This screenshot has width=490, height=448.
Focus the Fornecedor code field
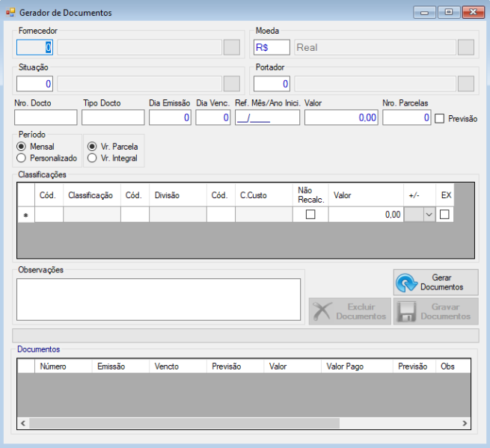[x=34, y=47]
